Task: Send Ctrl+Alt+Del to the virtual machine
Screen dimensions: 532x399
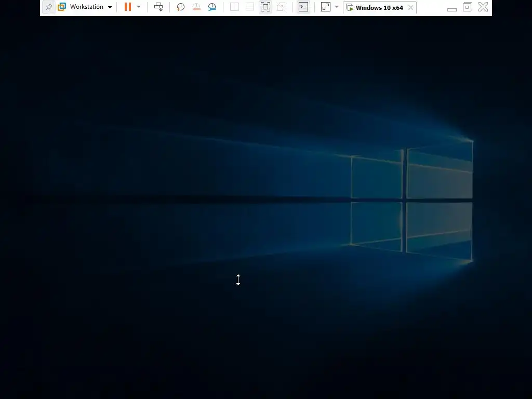Action: [158, 7]
